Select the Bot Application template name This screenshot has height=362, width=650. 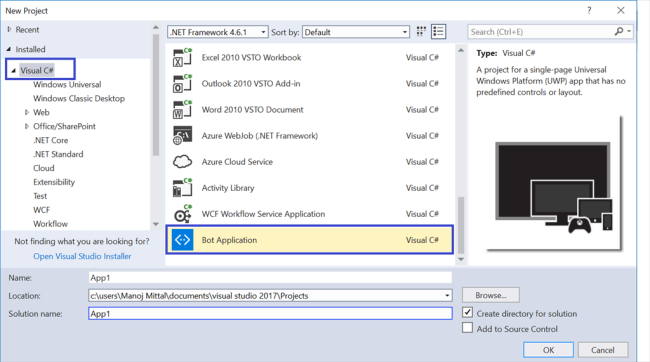pyautogui.click(x=229, y=240)
